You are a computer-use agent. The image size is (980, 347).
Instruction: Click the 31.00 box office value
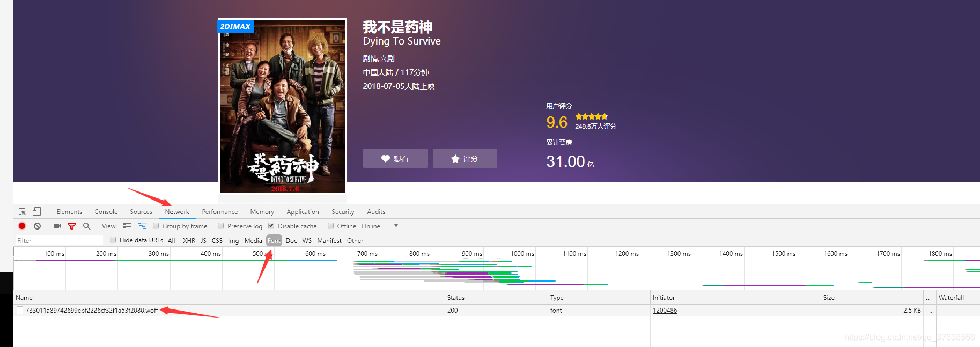point(565,161)
